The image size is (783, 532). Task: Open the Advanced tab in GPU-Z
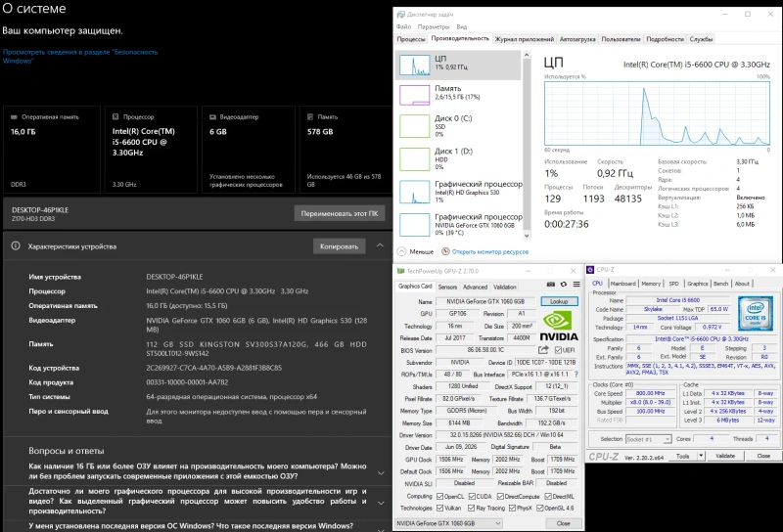click(x=475, y=287)
